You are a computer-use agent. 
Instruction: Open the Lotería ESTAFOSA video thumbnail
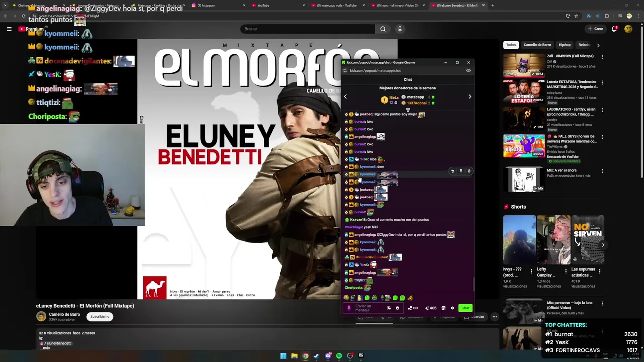point(524,92)
